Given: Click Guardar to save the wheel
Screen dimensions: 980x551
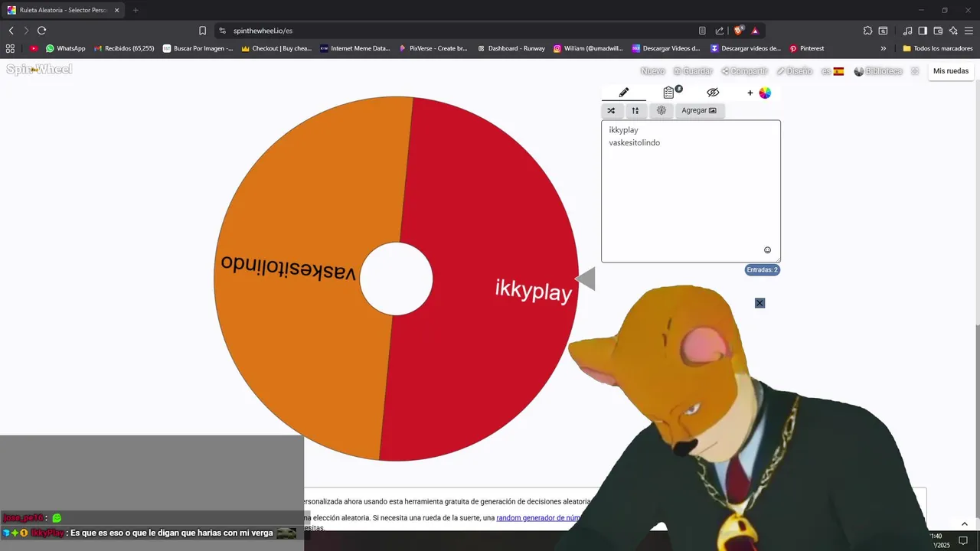Looking at the screenshot, I should pos(693,71).
